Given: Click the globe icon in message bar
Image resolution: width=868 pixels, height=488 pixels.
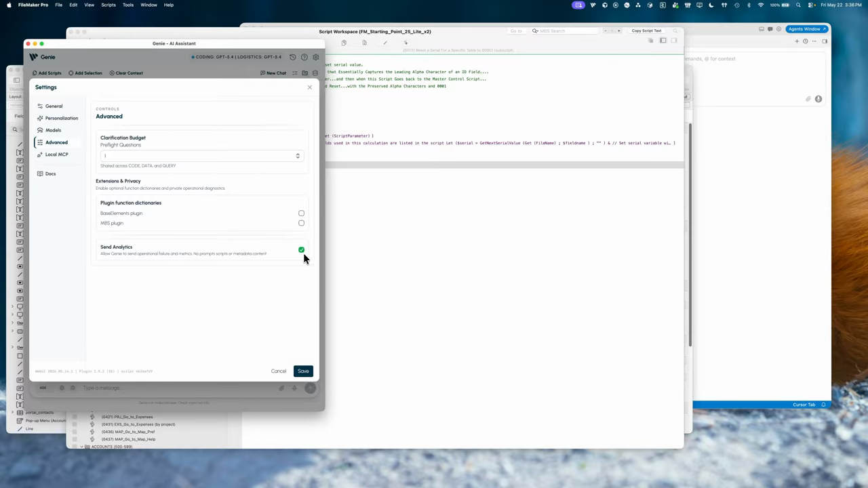Looking at the screenshot, I should pos(62,388).
